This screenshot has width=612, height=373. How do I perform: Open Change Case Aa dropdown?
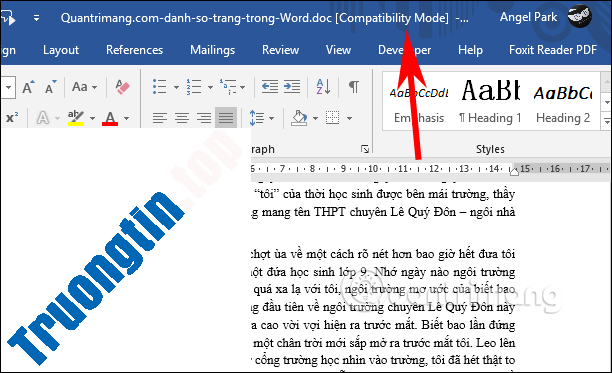(x=84, y=87)
